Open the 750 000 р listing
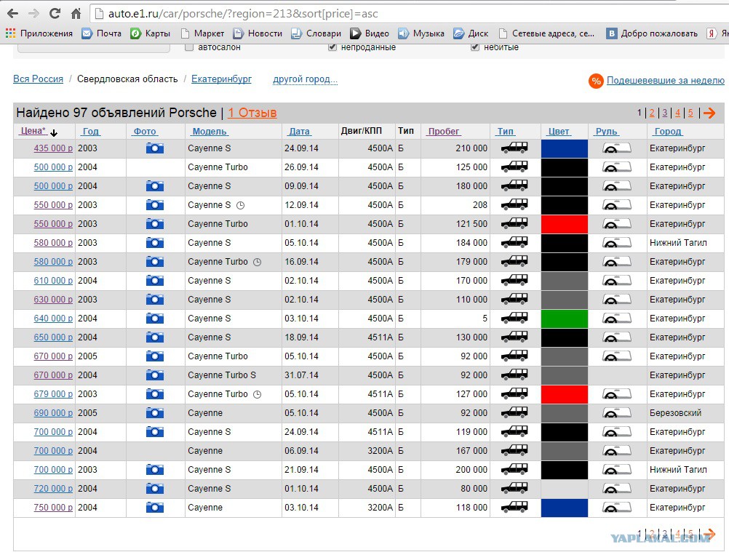Screen dimensions: 729x560 click(53, 508)
